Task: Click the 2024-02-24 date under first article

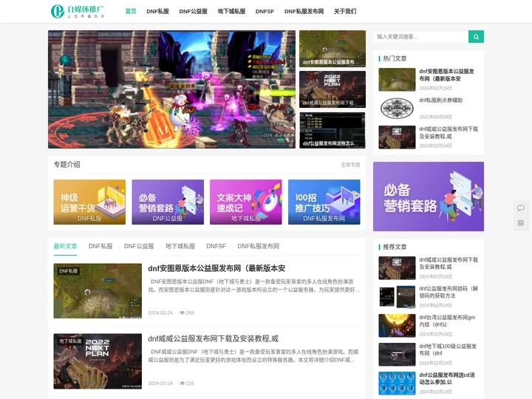Action: [160, 313]
